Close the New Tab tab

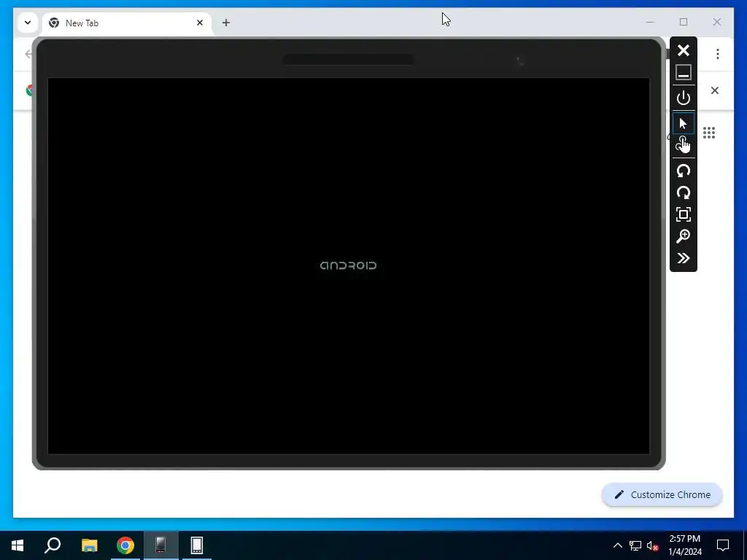click(200, 23)
